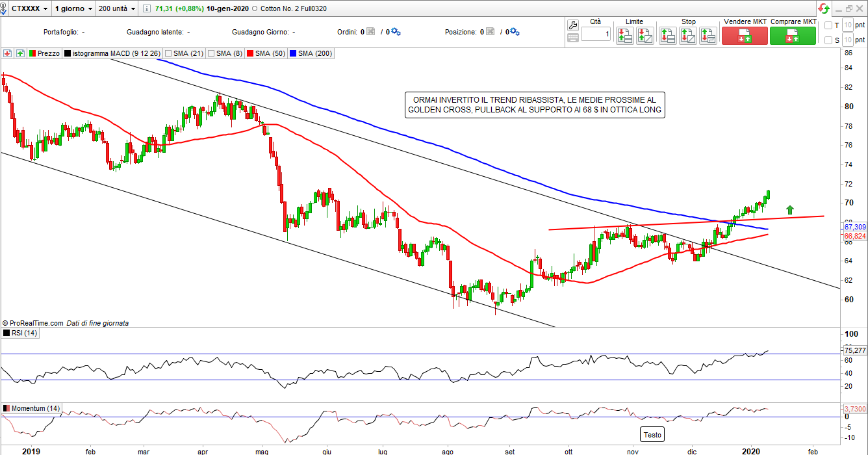The image size is (868, 455).
Task: Click the red-green refresh arrows icon
Action: [824, 8]
